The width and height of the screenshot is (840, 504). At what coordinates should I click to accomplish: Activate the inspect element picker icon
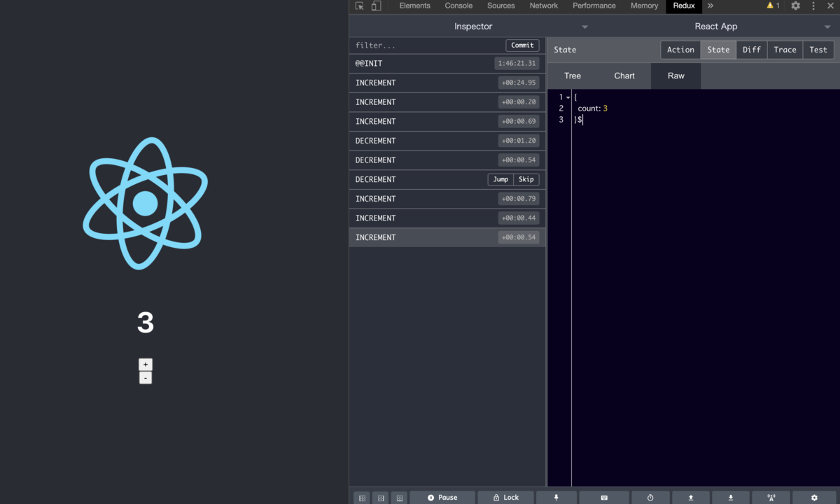tap(360, 6)
